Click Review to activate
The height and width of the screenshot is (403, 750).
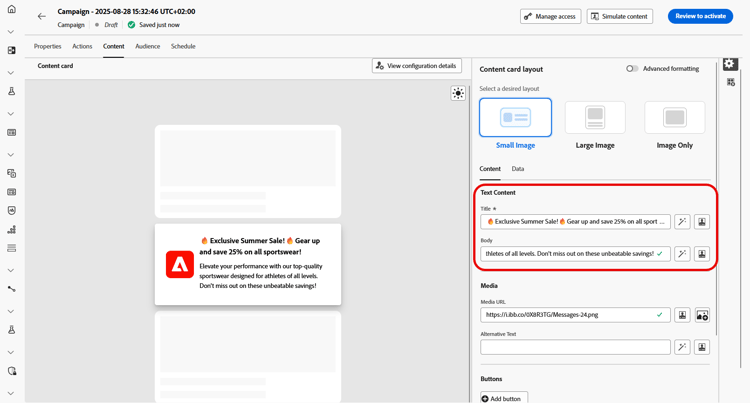[700, 16]
